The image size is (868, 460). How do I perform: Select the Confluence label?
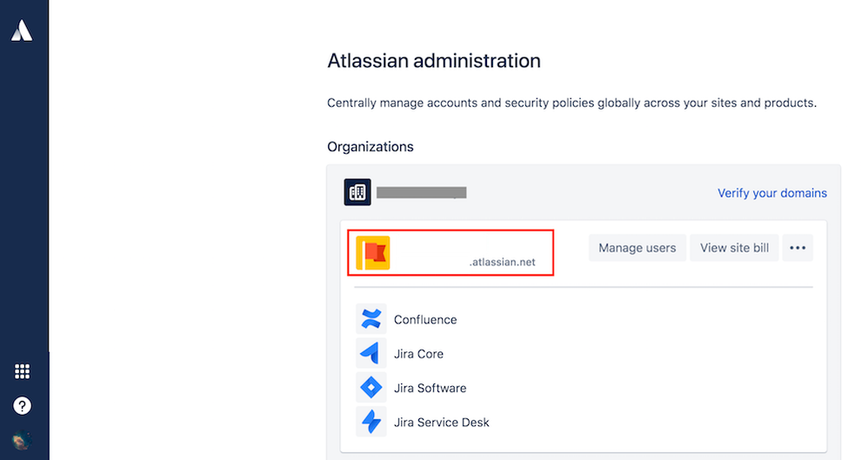tap(425, 319)
